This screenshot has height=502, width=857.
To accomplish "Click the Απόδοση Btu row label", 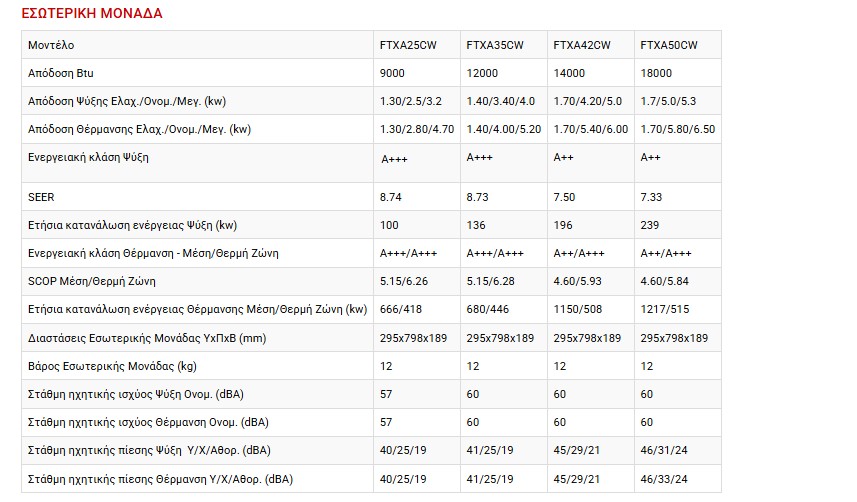I will tap(61, 73).
